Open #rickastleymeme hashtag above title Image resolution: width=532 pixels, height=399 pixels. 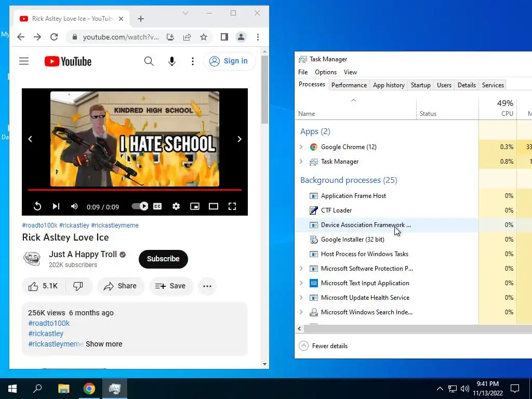coord(115,225)
